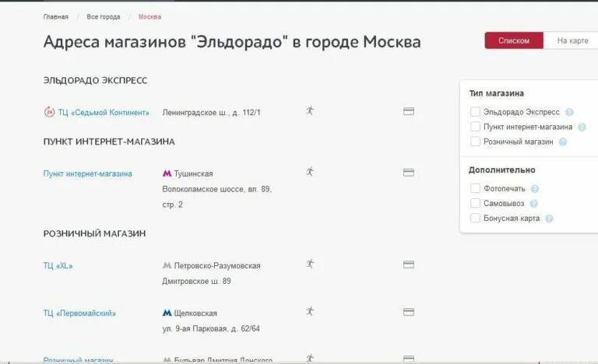Open the help icon for Розничный магазин filter
This screenshot has width=598, height=364.
(562, 142)
